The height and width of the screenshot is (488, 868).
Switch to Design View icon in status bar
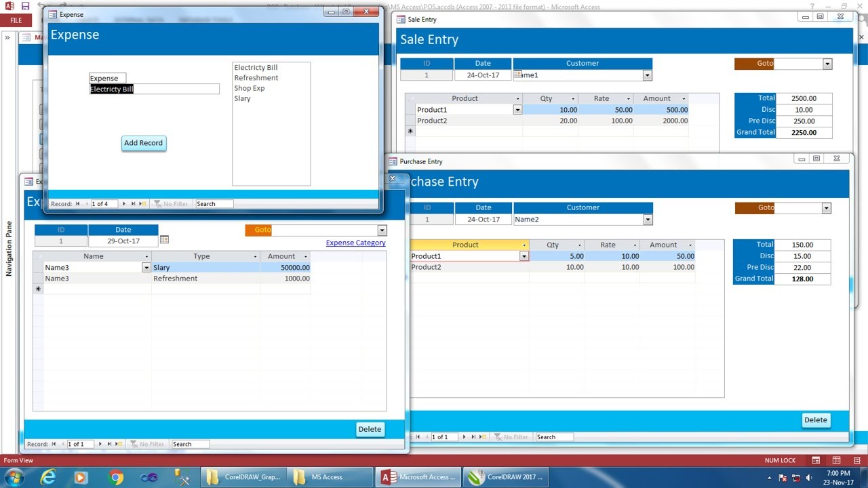coord(856,460)
